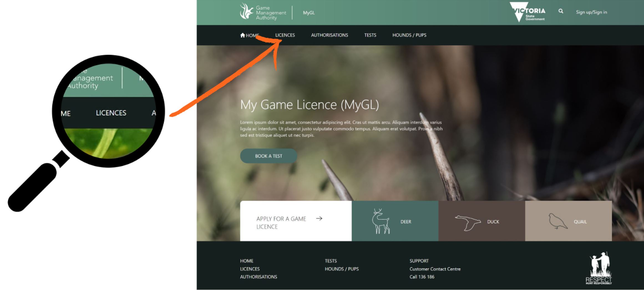Viewport: 644px width, 290px height.
Task: Click LICENCES in the footer
Action: click(249, 269)
